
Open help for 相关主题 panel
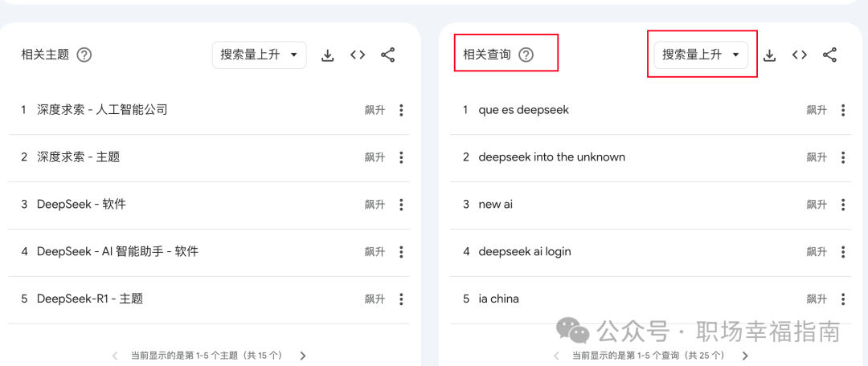point(84,55)
